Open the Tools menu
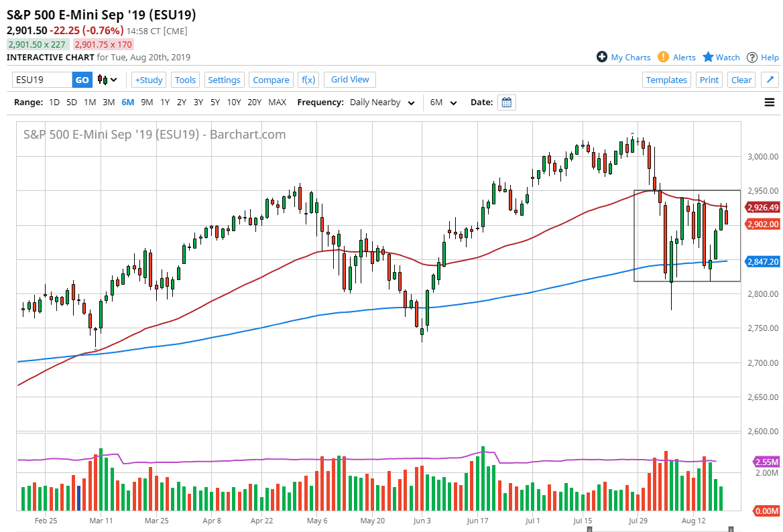Viewport: 783px width, 532px height. [185, 80]
